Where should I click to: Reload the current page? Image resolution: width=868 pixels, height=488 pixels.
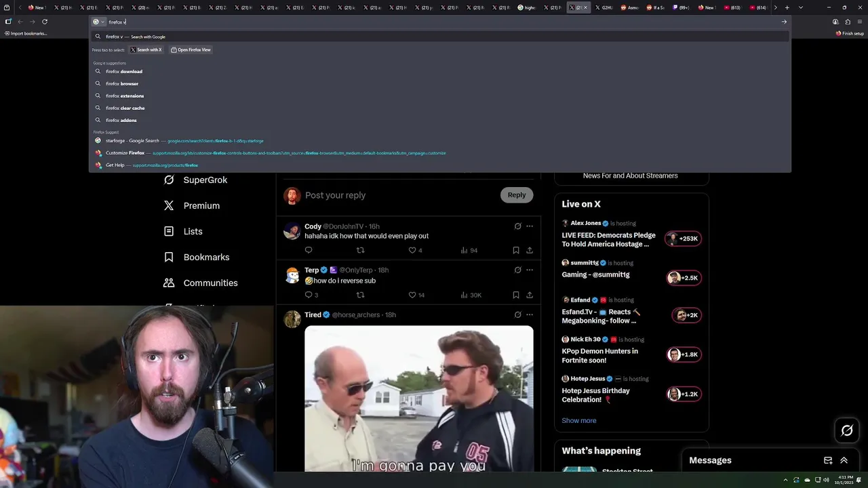pyautogui.click(x=45, y=22)
